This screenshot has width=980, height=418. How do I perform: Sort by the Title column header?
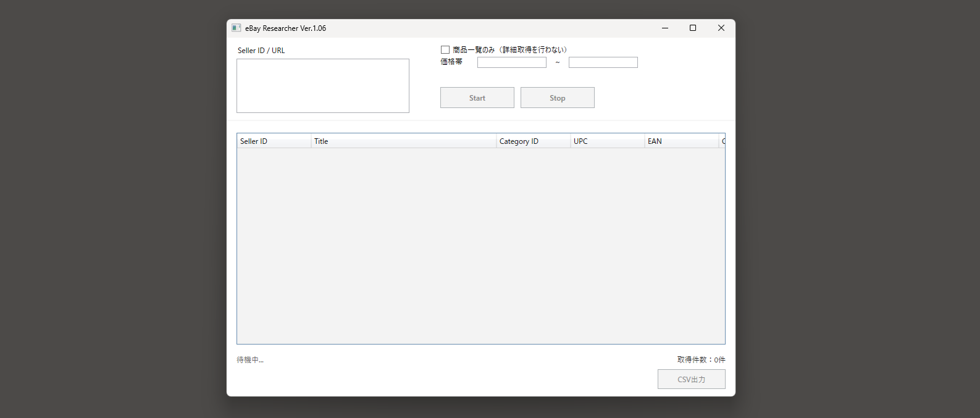click(404, 141)
